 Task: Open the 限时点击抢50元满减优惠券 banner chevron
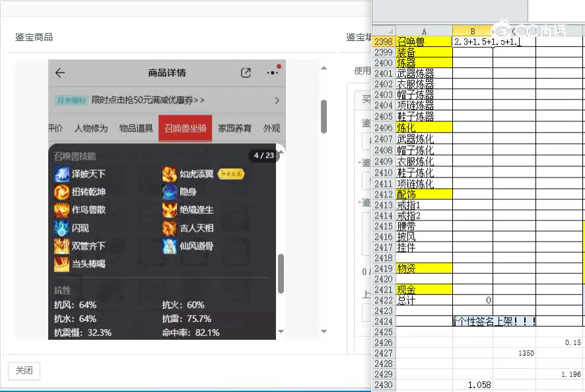[x=277, y=100]
